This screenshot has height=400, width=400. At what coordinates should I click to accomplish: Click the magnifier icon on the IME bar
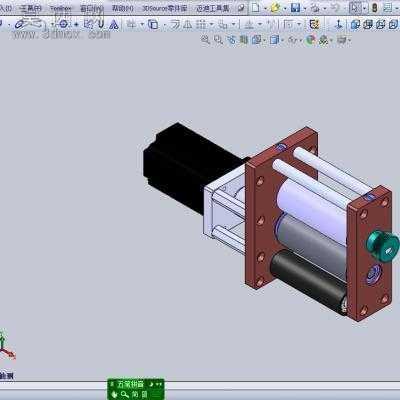(x=125, y=395)
